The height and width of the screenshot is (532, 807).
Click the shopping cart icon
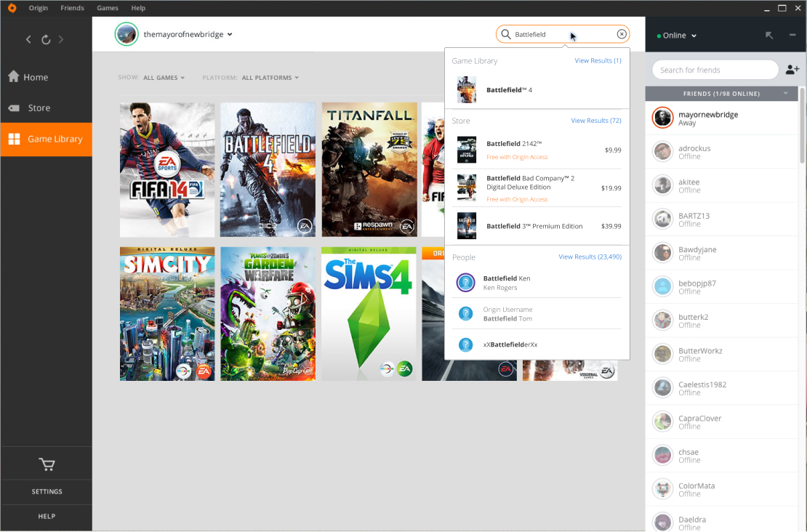[x=47, y=464]
